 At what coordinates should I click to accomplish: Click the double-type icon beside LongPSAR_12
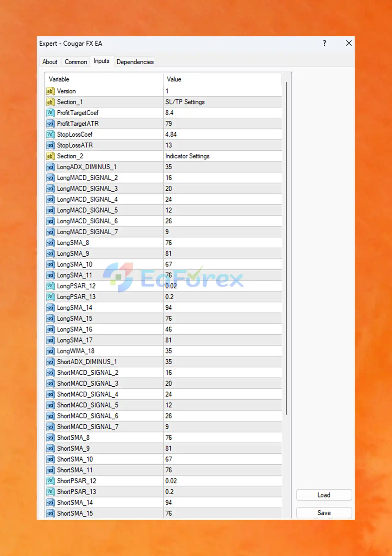click(50, 286)
